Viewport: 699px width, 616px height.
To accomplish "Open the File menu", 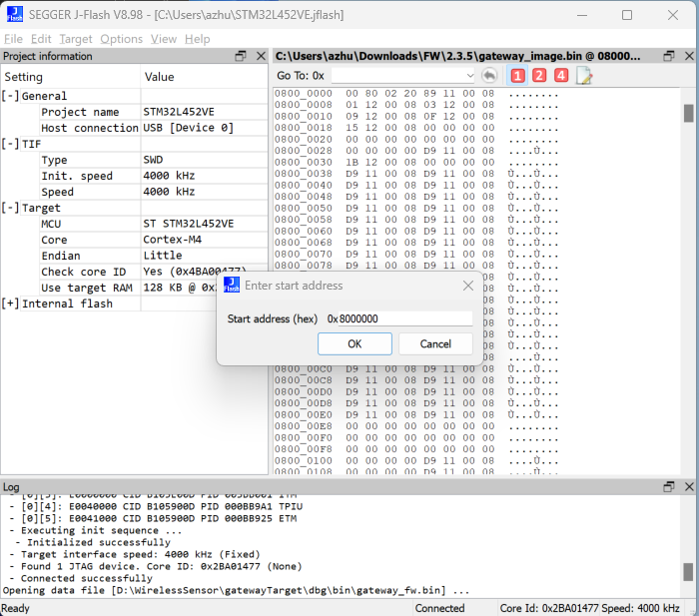I will click(x=13, y=39).
